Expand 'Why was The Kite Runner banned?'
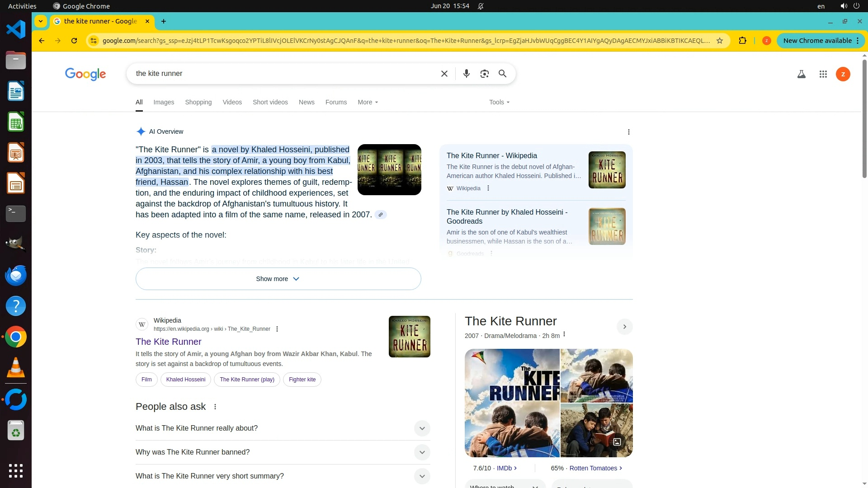This screenshot has height=488, width=868. click(421, 452)
